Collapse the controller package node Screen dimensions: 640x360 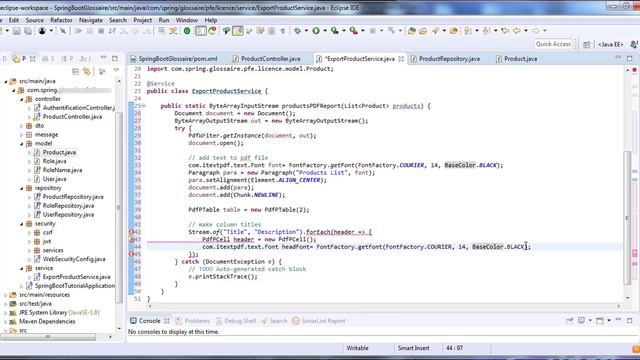[22, 99]
